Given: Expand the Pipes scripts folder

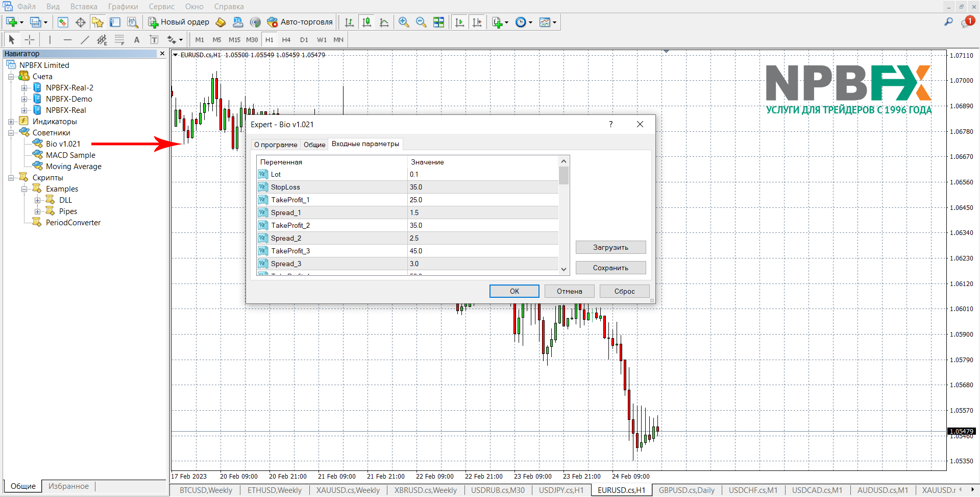Looking at the screenshot, I should pos(37,211).
